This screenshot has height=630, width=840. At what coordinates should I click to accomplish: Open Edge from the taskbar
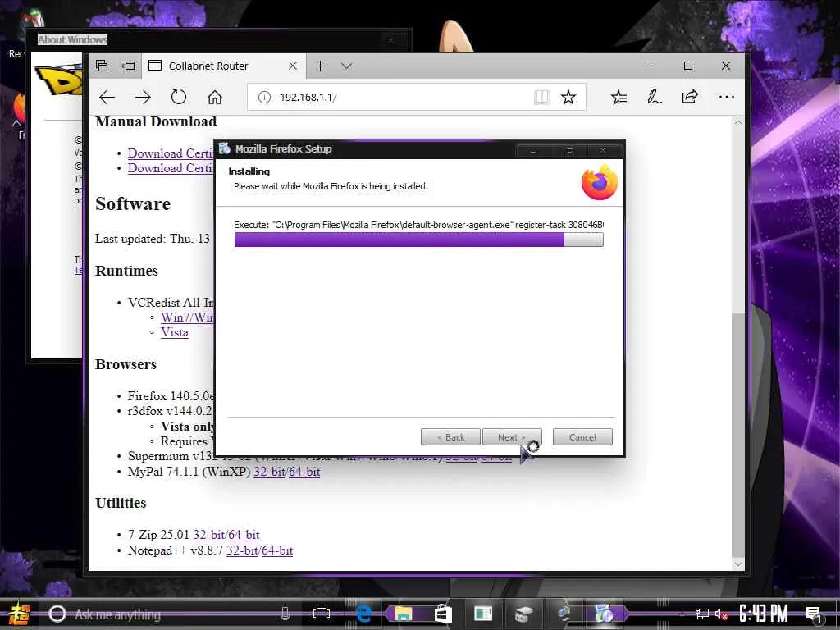click(x=363, y=614)
